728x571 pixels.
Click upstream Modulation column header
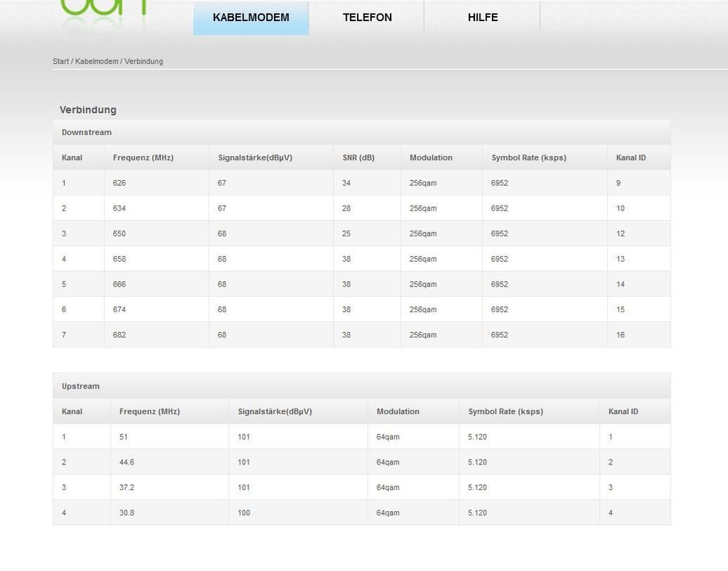(398, 411)
